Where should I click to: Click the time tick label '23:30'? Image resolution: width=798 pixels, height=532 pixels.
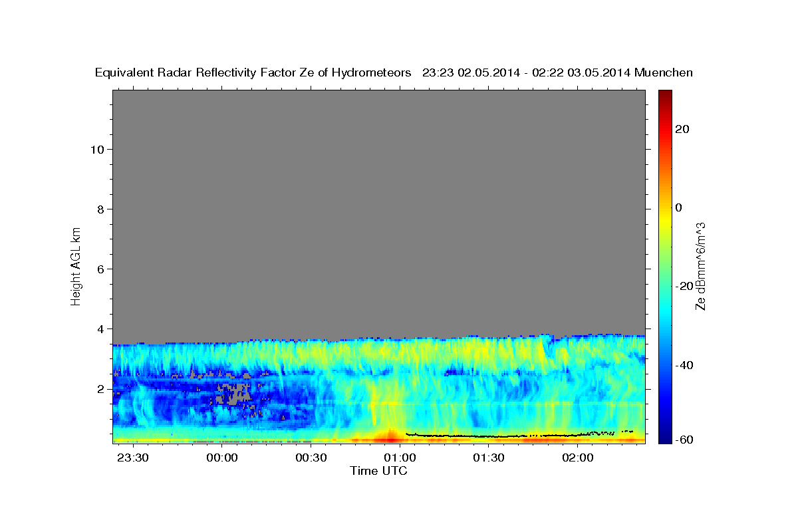[x=133, y=458]
